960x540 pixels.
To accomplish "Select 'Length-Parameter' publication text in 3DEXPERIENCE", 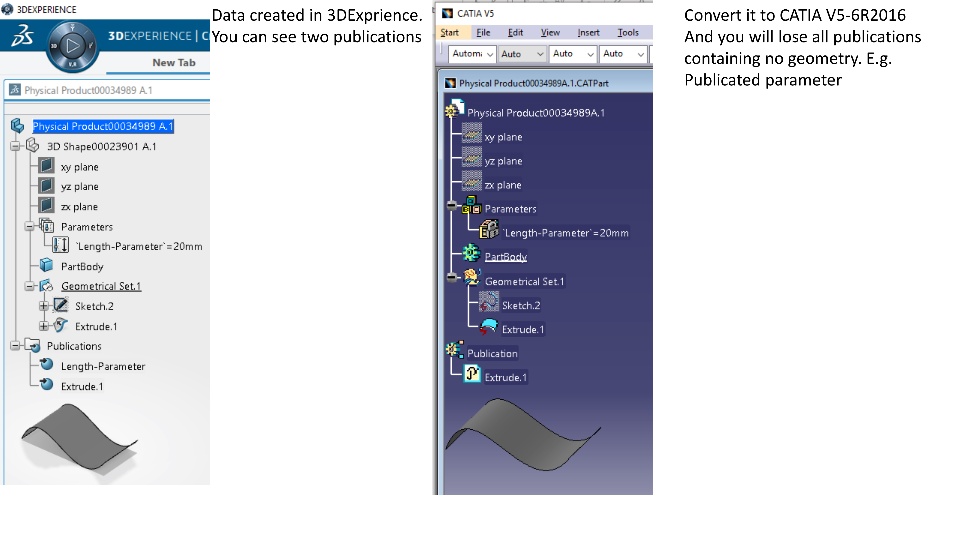I will tap(103, 366).
